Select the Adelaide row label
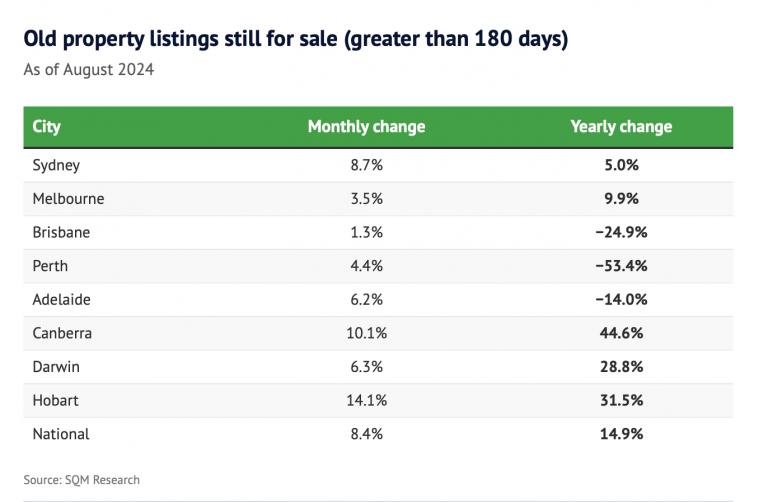This screenshot has height=502, width=768. [x=62, y=299]
